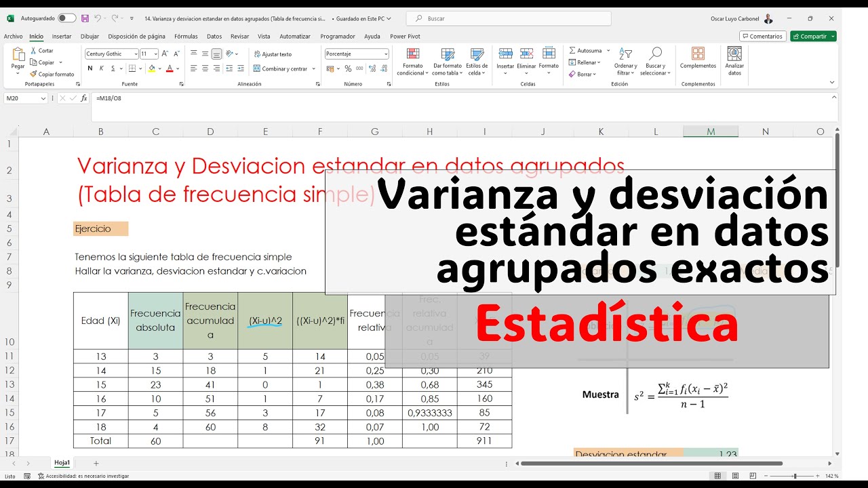Open Buscar y seleccionar menu
868x488 pixels.
pyautogui.click(x=655, y=61)
